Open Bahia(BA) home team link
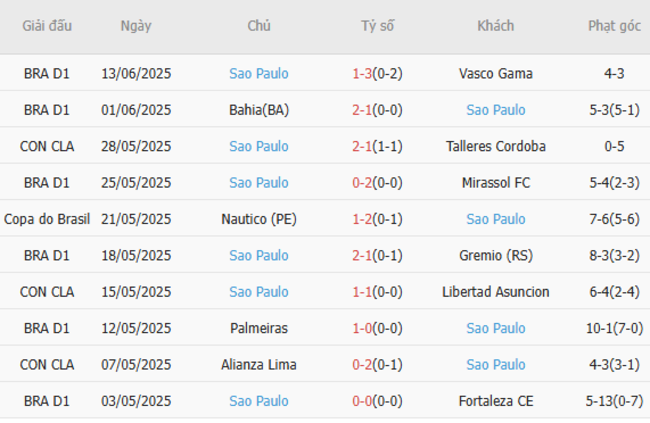This screenshot has height=423, width=650. pos(259,110)
